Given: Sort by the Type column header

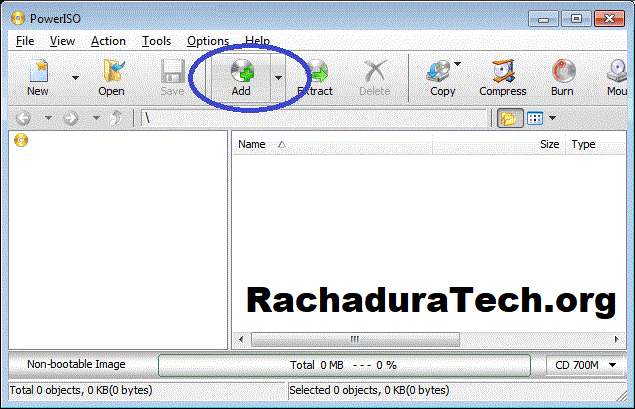Looking at the screenshot, I should point(596,144).
